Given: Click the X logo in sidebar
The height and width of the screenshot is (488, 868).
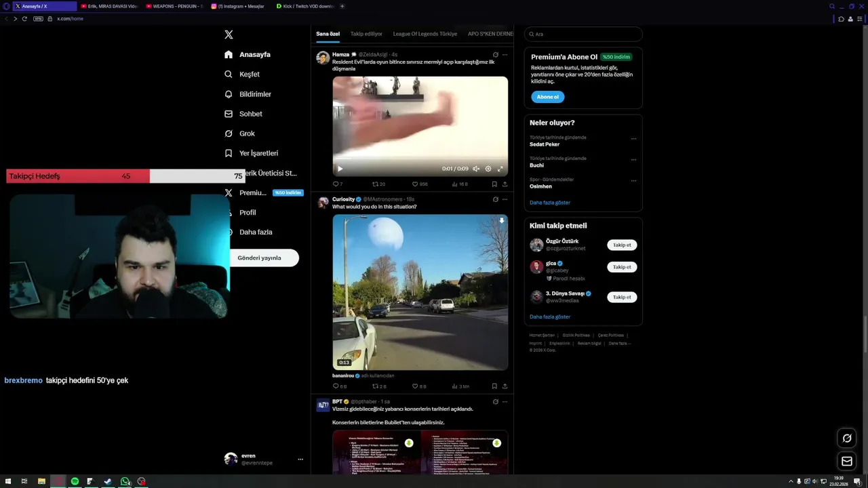Looking at the screenshot, I should coord(229,35).
